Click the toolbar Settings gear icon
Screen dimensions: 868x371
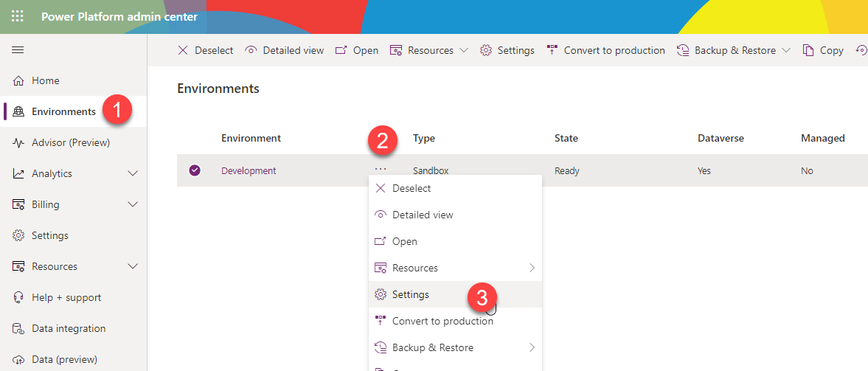(x=486, y=50)
